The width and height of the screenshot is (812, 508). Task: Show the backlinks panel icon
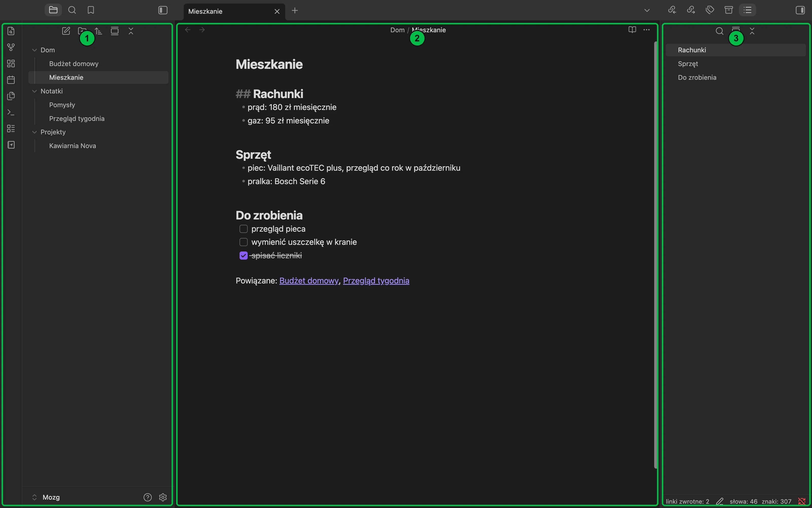coord(672,10)
